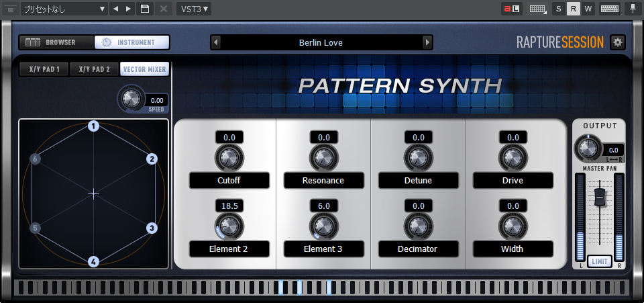Open the Decimator parameter assignment label
This screenshot has height=303, width=644.
click(x=418, y=249)
